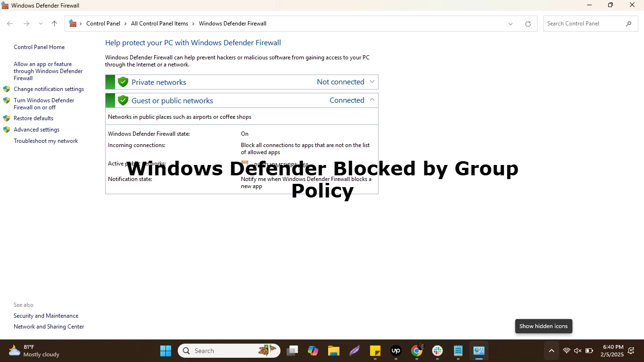644x362 pixels.
Task: Refresh the Control Panel page
Action: [528, 24]
